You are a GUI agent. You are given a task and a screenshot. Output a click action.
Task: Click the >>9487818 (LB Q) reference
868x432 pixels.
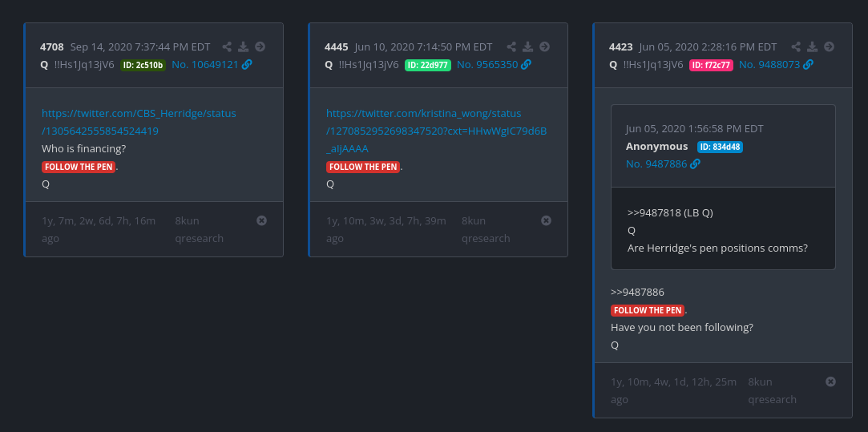point(670,212)
